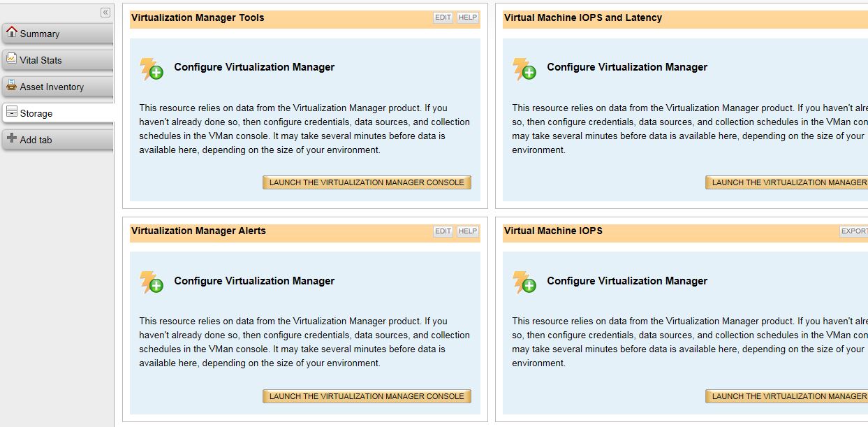Open Help for Virtualization Manager Alerts

pos(467,231)
